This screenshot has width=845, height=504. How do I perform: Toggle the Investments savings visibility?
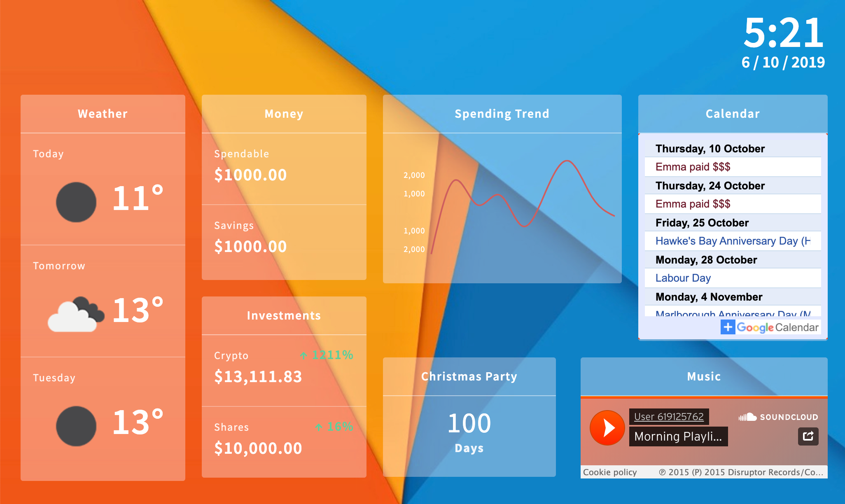pyautogui.click(x=284, y=314)
